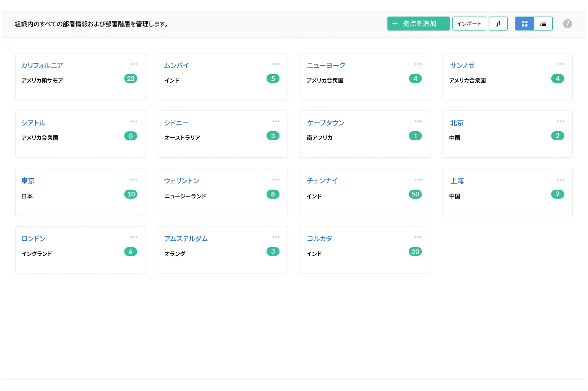Open the ellipsis menu on カリフォルニア card

point(134,64)
